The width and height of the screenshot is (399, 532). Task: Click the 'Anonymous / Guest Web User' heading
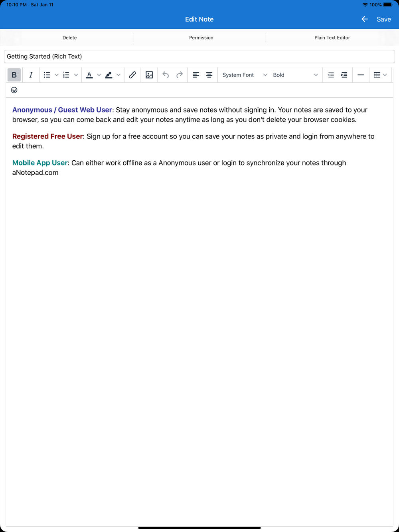tap(62, 110)
